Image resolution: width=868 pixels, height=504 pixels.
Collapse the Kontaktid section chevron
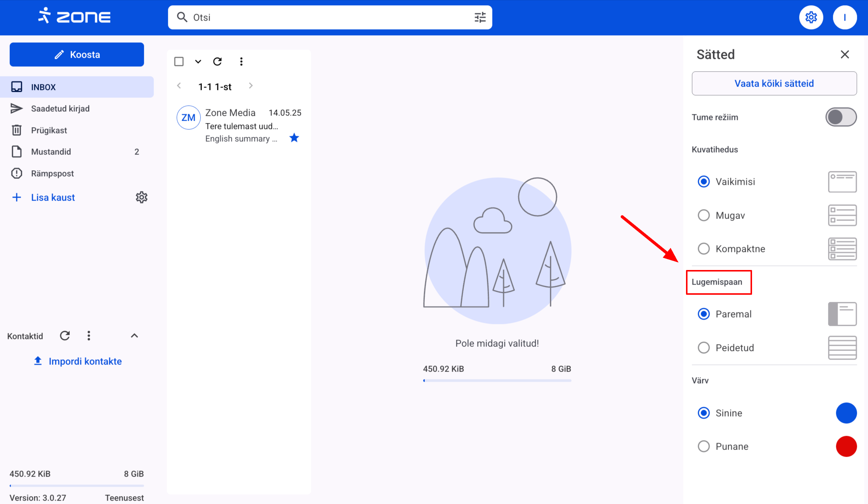[134, 336]
